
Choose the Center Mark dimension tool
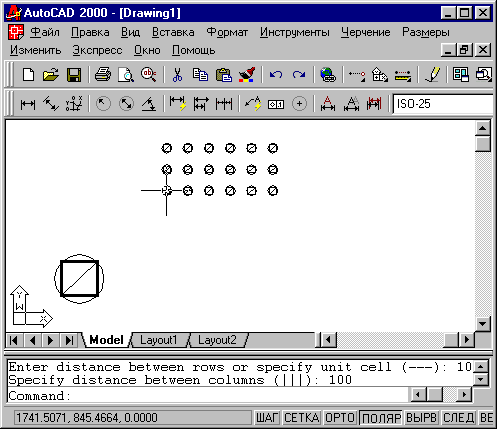click(299, 104)
